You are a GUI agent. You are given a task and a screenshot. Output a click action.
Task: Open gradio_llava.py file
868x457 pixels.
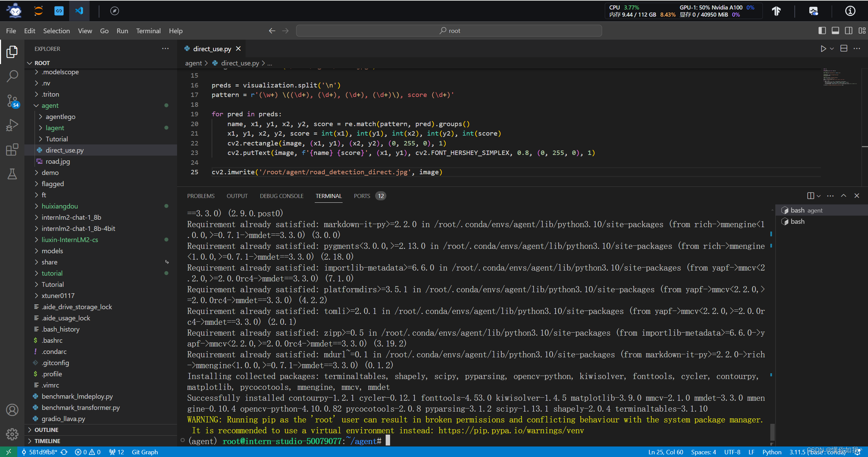101,419
